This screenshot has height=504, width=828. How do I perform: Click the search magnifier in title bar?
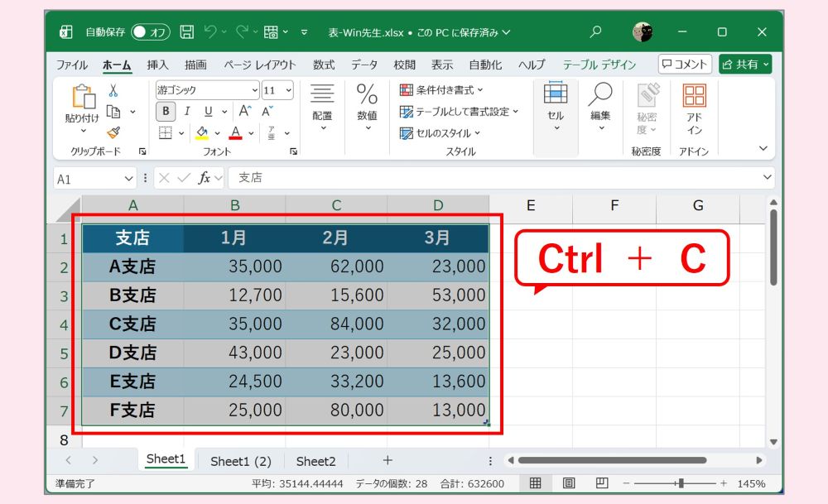coord(595,32)
